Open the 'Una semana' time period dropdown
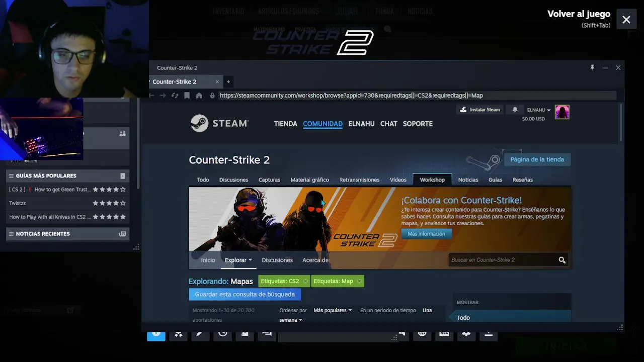This screenshot has width=644, height=362. [x=291, y=320]
